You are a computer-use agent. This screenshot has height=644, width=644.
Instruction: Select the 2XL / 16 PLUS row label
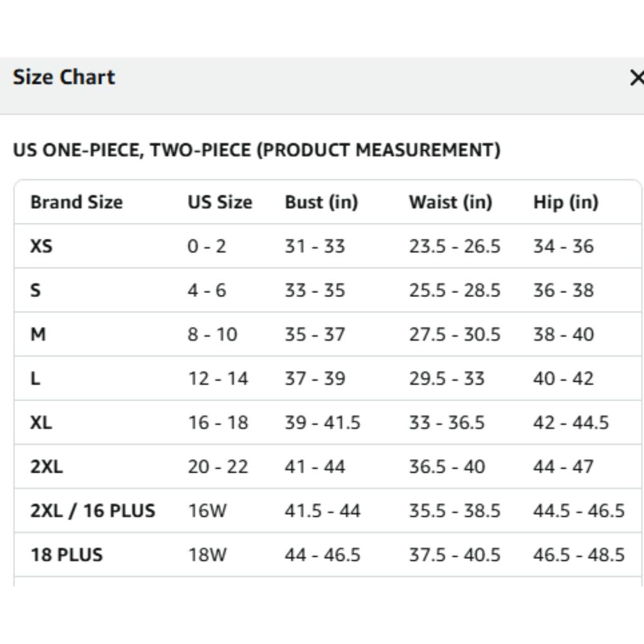(x=93, y=511)
